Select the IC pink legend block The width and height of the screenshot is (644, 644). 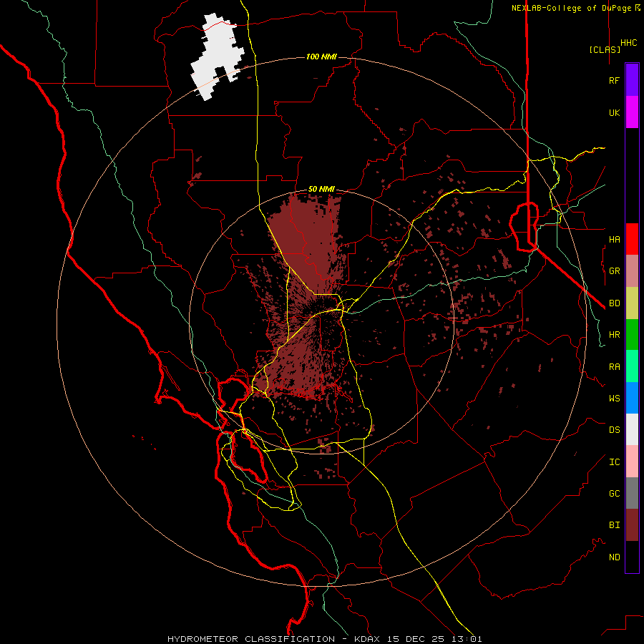coord(632,462)
